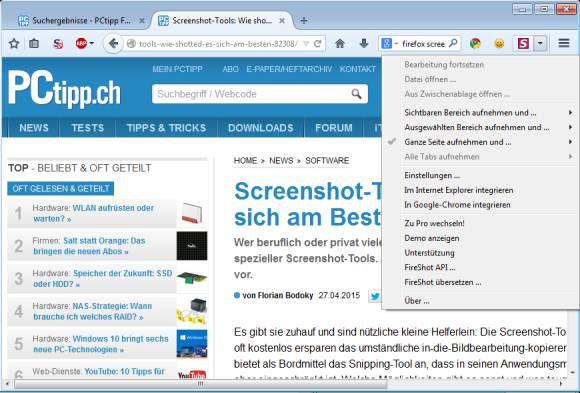The height and width of the screenshot is (393, 580).
Task: Click the Chrome-colored toolbar icon
Action: coord(475,44)
